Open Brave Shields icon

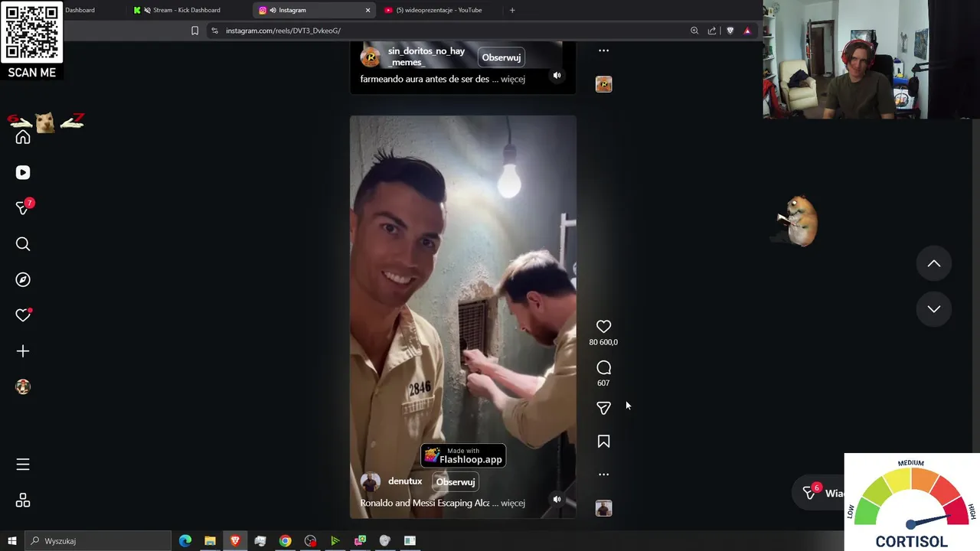730,31
